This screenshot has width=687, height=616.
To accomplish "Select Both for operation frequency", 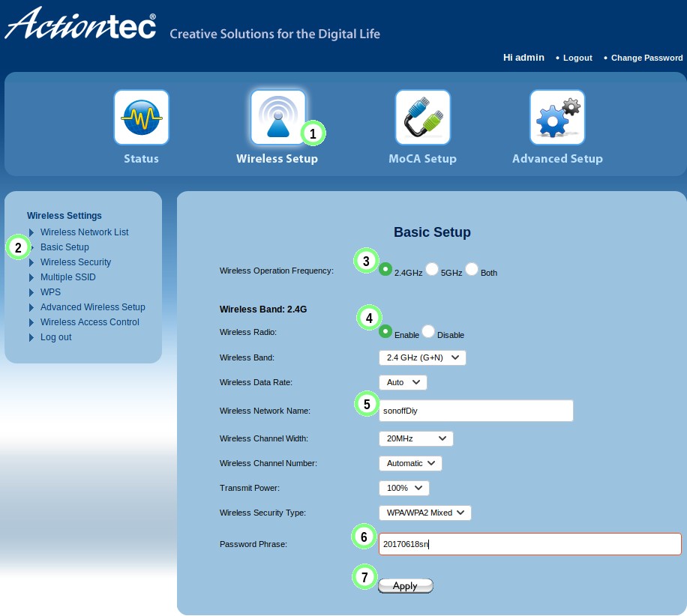I will 472,269.
